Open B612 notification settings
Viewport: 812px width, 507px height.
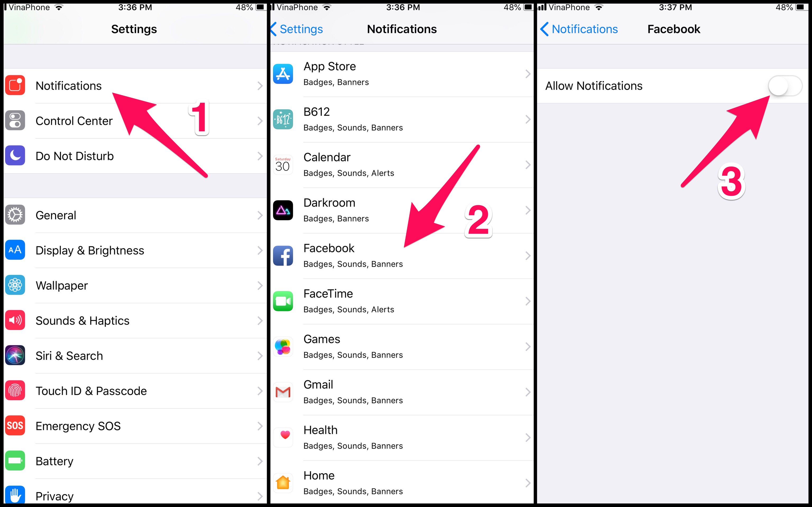[402, 119]
